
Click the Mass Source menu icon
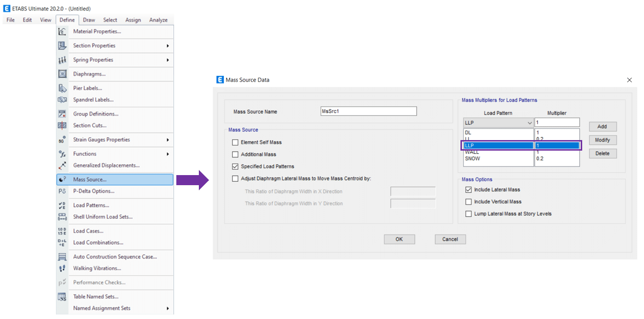coord(62,179)
